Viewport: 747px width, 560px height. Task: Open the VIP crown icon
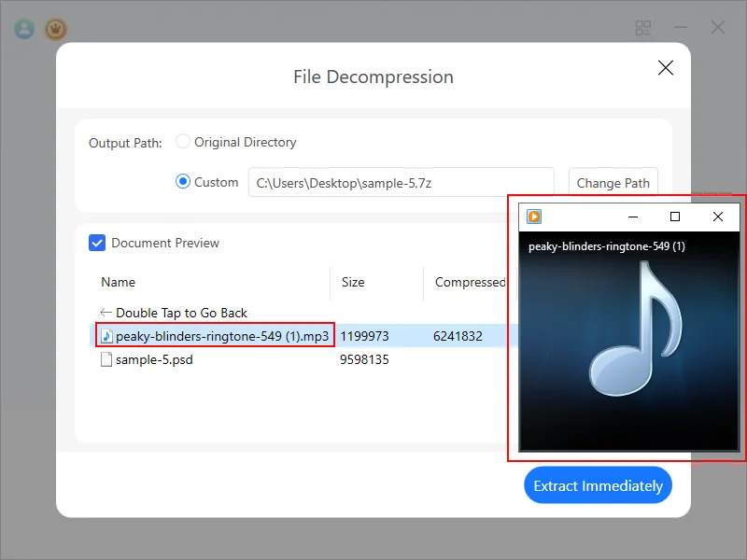pos(57,28)
